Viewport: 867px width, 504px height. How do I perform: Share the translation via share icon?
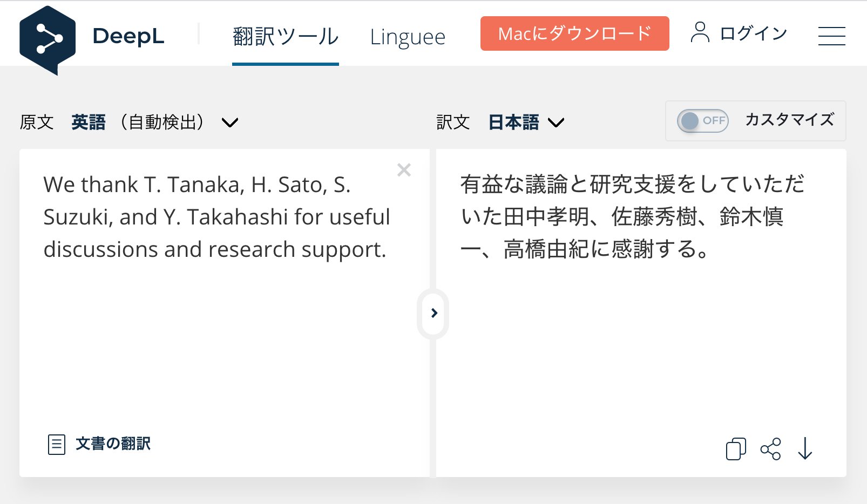(771, 448)
